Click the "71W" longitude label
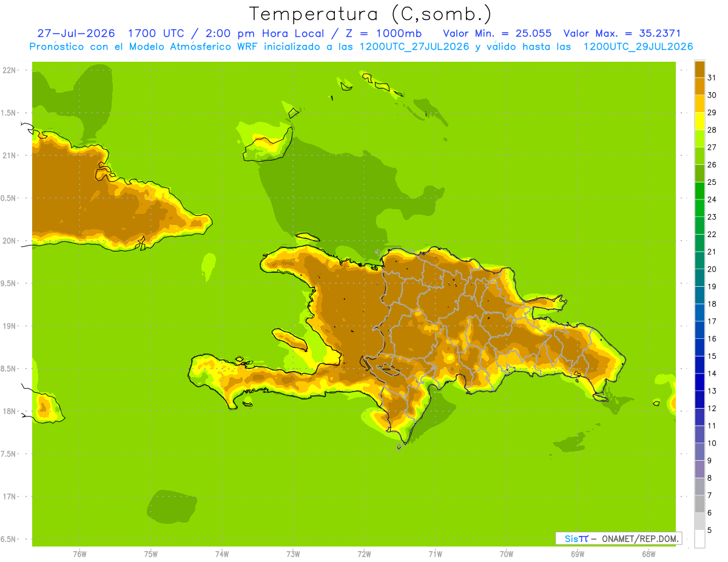This screenshot has height=562, width=728. pyautogui.click(x=435, y=554)
